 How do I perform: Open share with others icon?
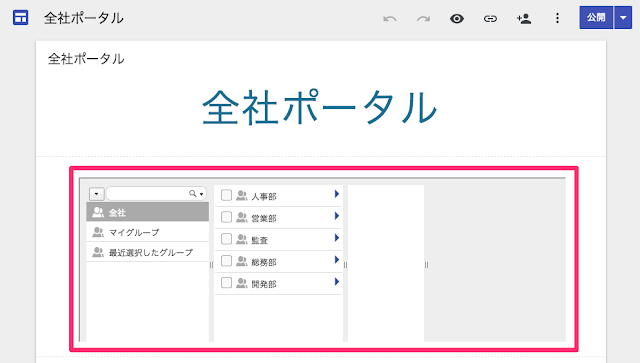click(x=524, y=18)
